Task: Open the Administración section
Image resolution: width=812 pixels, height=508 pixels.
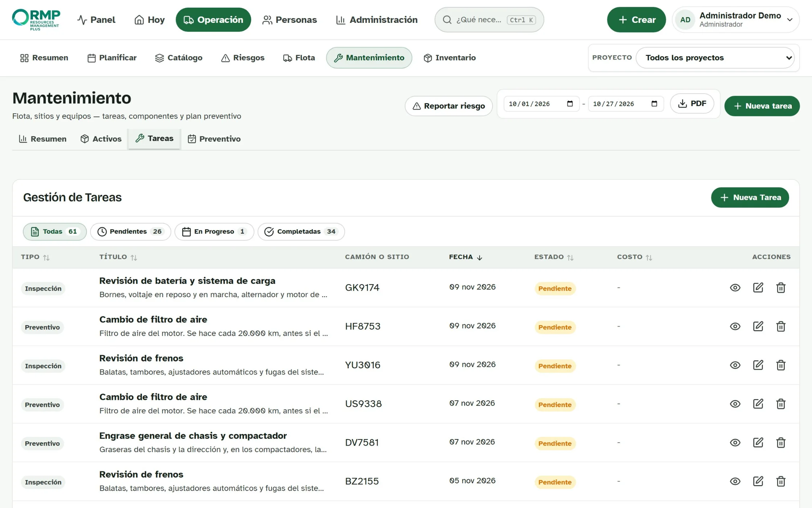Action: pos(377,20)
